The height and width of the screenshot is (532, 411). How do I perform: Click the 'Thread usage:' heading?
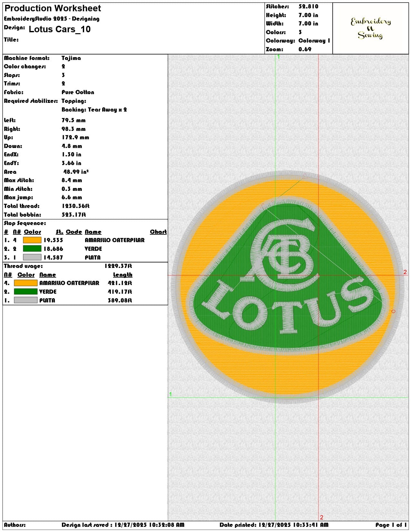click(23, 266)
